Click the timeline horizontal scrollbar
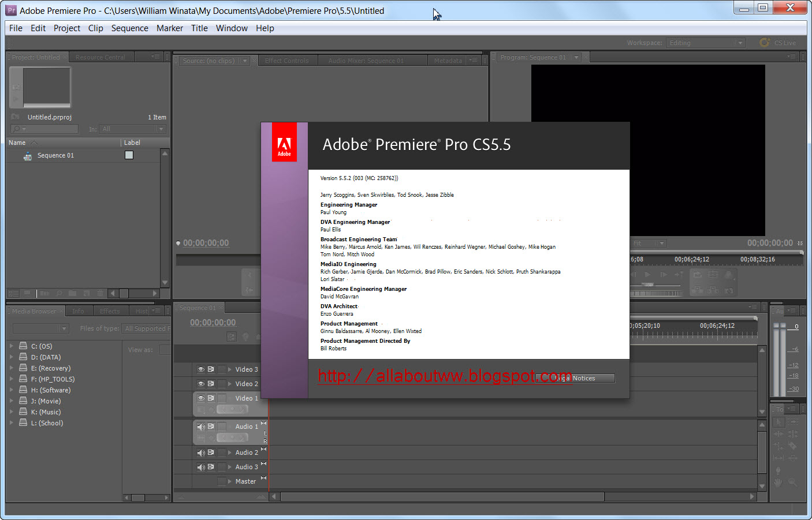This screenshot has width=812, height=520. [442, 496]
